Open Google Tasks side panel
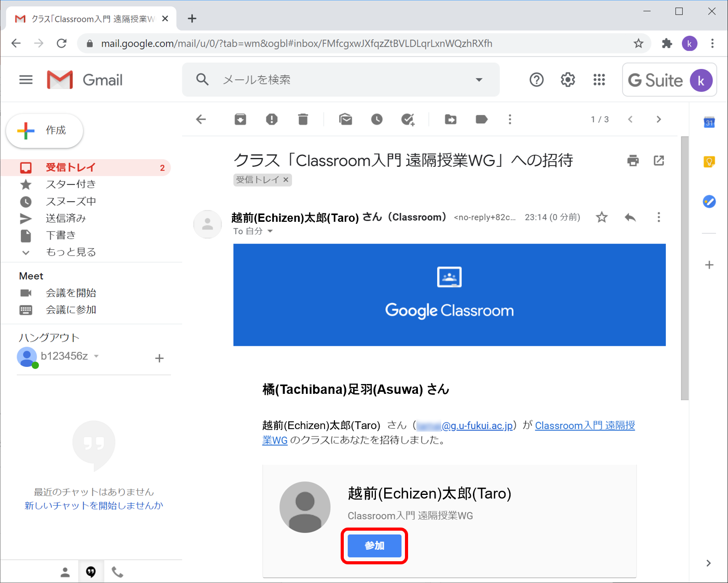728x583 pixels. (709, 202)
